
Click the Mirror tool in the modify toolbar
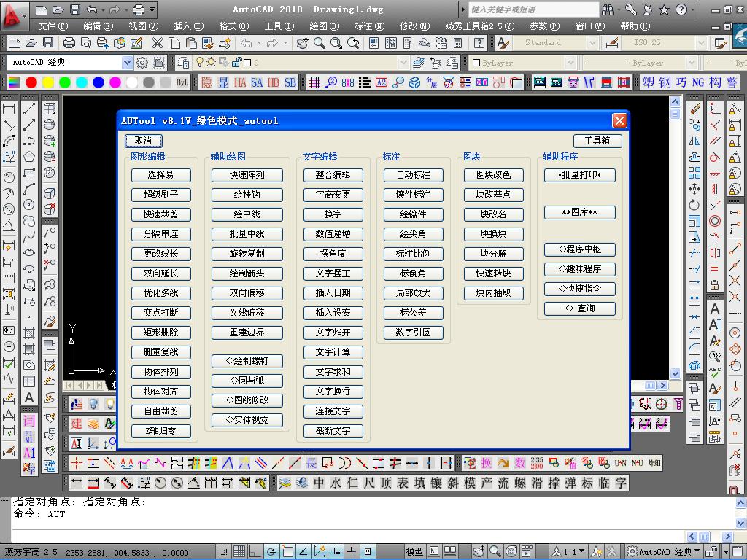(x=694, y=141)
